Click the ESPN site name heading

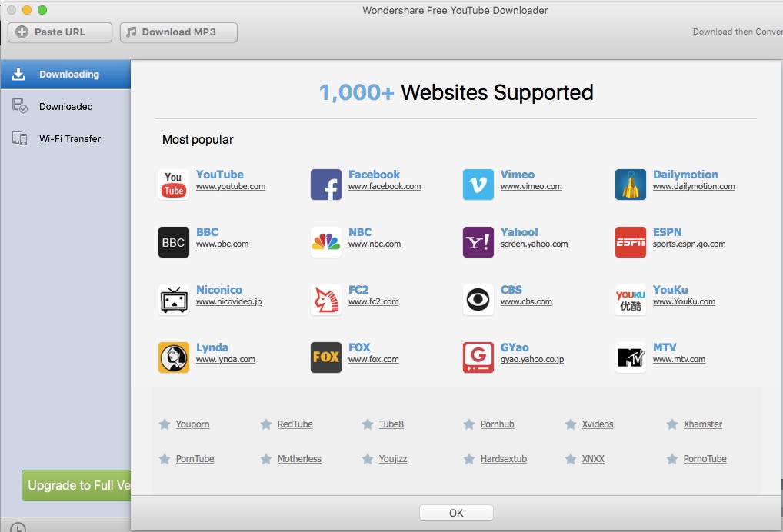[667, 232]
